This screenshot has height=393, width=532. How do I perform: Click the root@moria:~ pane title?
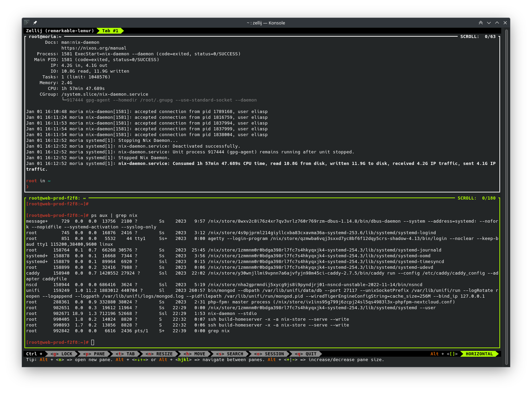pos(45,37)
